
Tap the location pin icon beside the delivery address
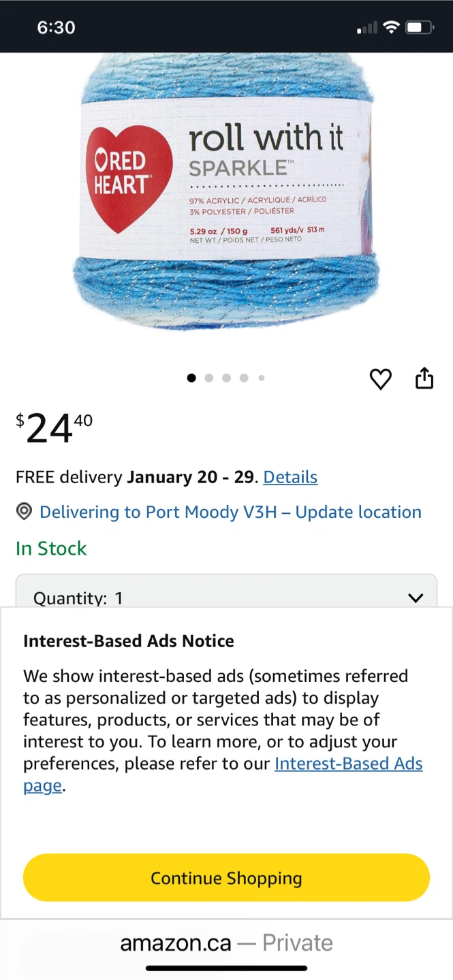24,512
